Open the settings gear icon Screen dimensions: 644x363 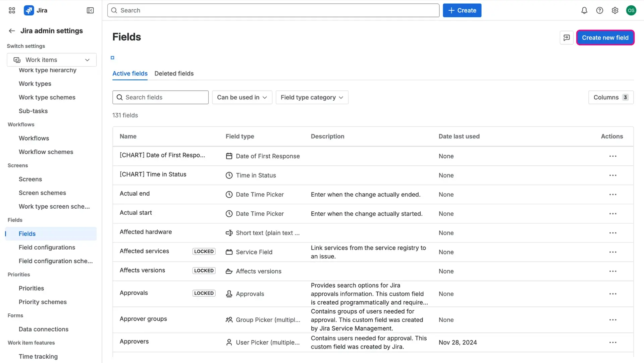click(x=615, y=10)
